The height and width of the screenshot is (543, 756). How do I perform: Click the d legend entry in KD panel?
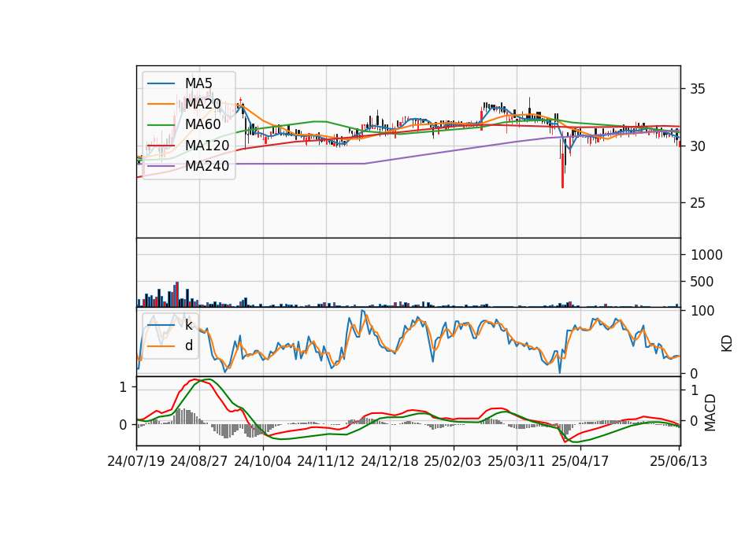pos(189,345)
